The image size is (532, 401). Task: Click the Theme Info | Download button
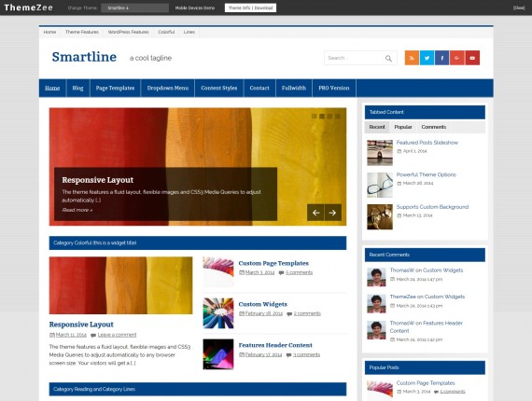click(250, 7)
